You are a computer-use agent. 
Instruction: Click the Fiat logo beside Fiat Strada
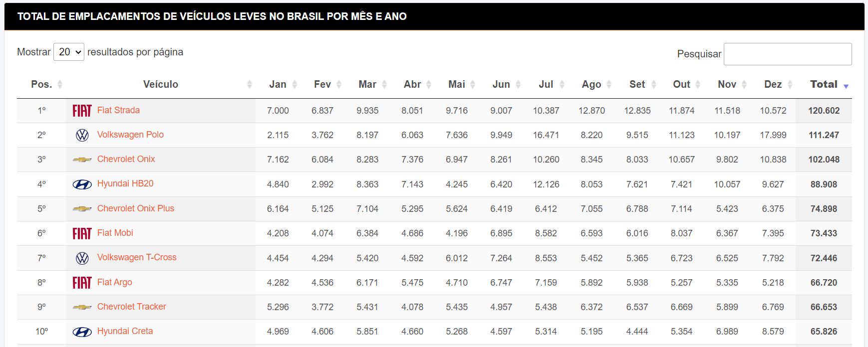pyautogui.click(x=82, y=111)
